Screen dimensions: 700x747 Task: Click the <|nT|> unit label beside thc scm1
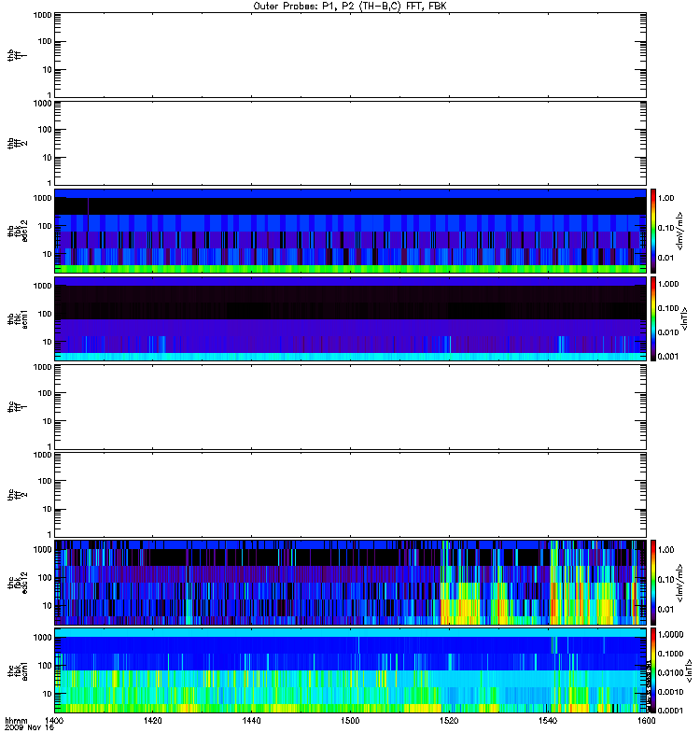(x=689, y=671)
